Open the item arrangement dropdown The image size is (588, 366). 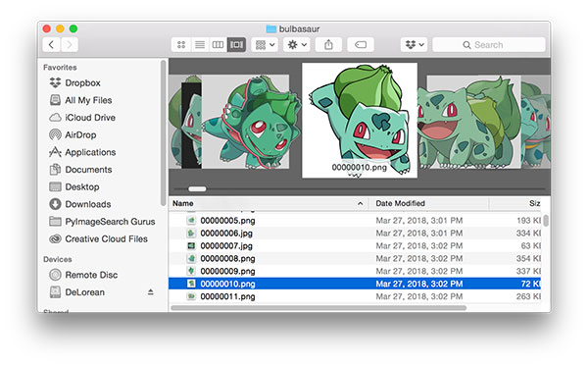(265, 45)
